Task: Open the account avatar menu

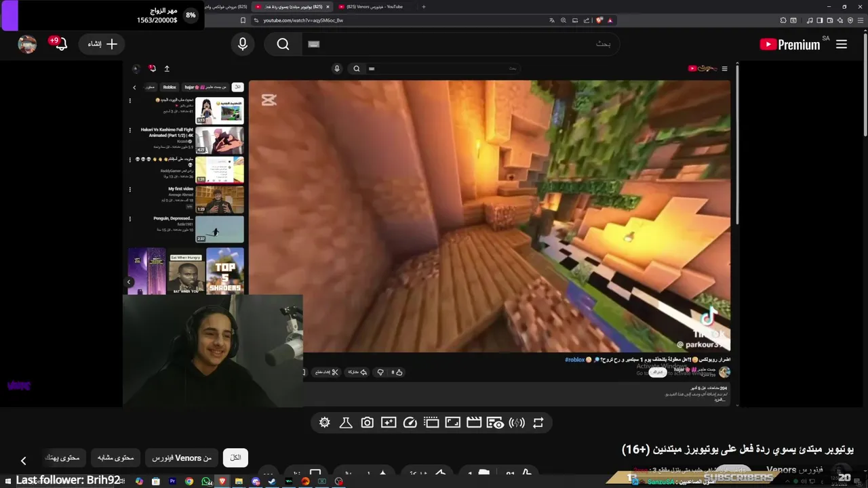Action: pos(27,44)
